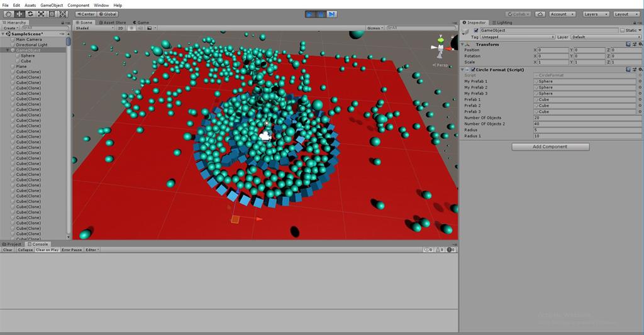Toggle Console Collapse button

[x=25, y=250]
